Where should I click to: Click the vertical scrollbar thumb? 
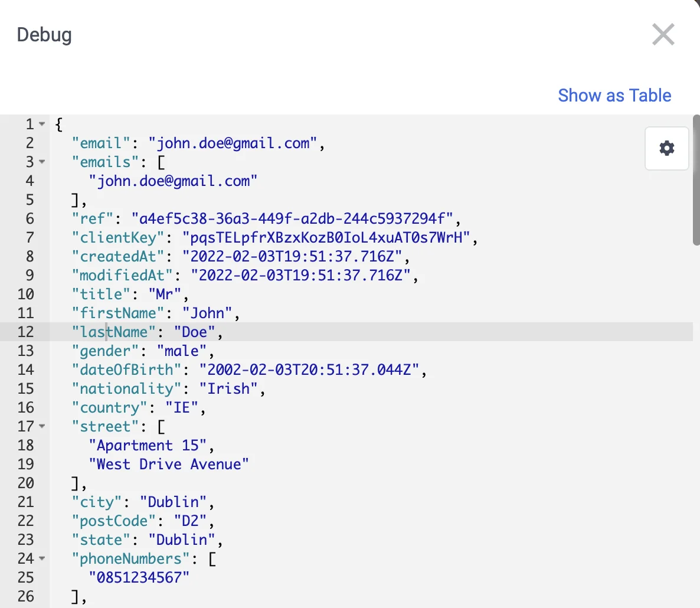point(696,180)
